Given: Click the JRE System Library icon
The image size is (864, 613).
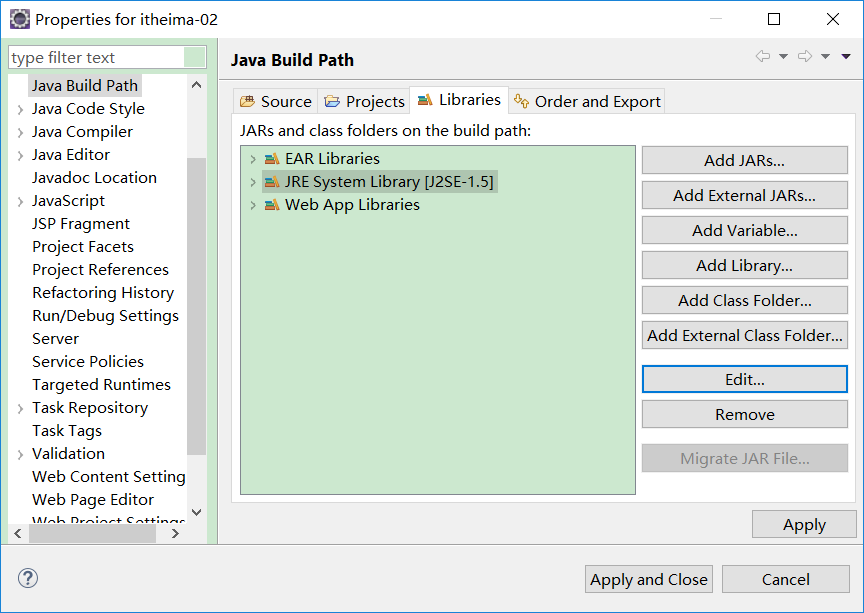Looking at the screenshot, I should [x=272, y=182].
